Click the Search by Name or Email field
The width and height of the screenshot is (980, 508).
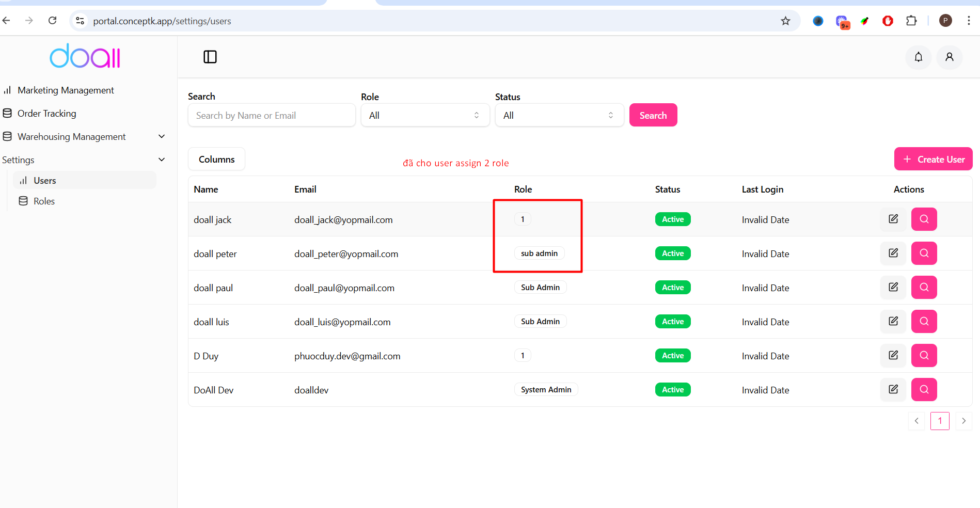(x=272, y=116)
